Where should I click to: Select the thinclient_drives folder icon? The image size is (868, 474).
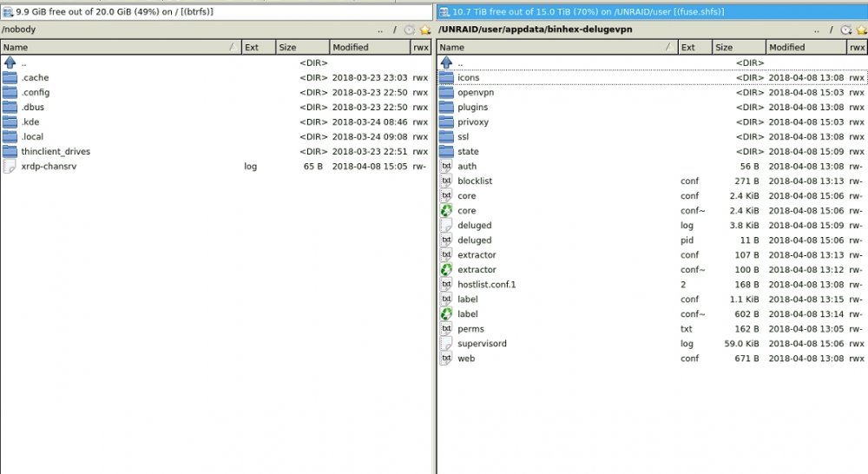point(10,151)
